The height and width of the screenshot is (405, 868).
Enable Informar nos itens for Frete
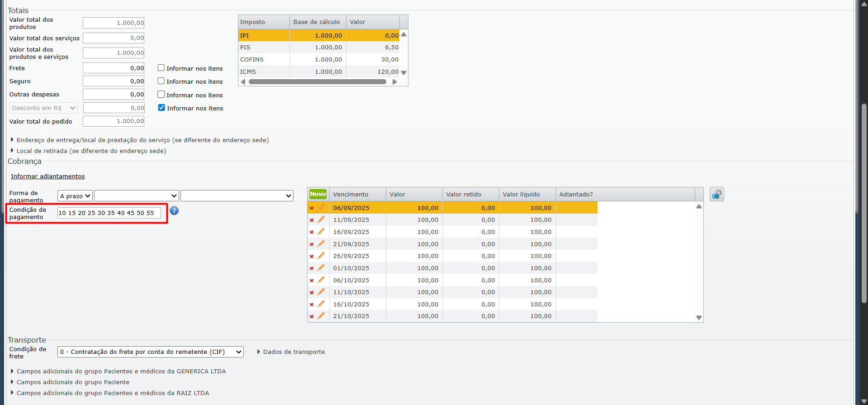[x=161, y=68]
